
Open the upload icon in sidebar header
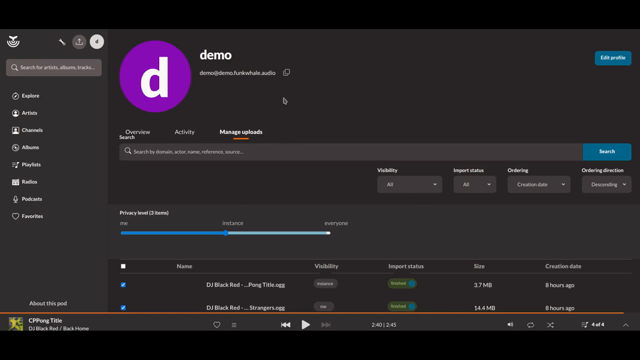[x=79, y=42]
